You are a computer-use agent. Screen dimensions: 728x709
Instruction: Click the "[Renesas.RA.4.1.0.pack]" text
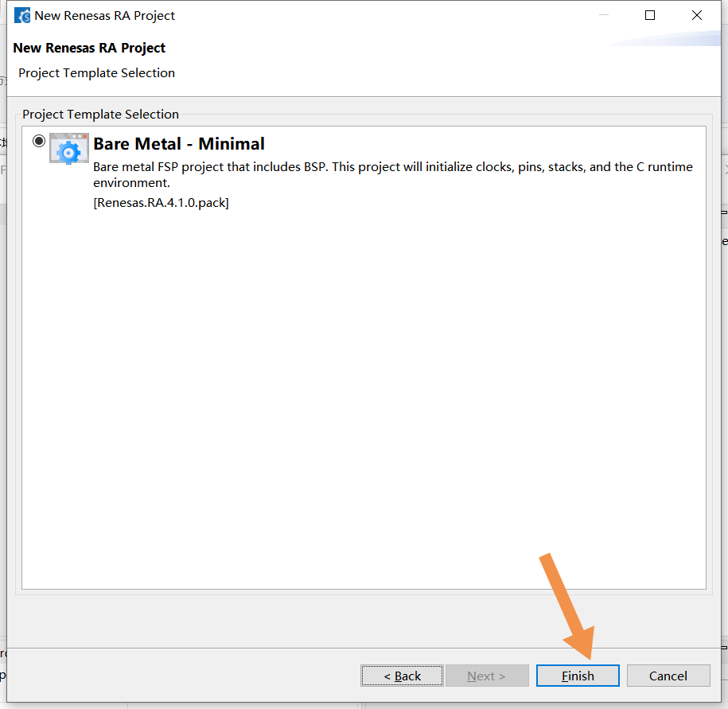coord(161,203)
